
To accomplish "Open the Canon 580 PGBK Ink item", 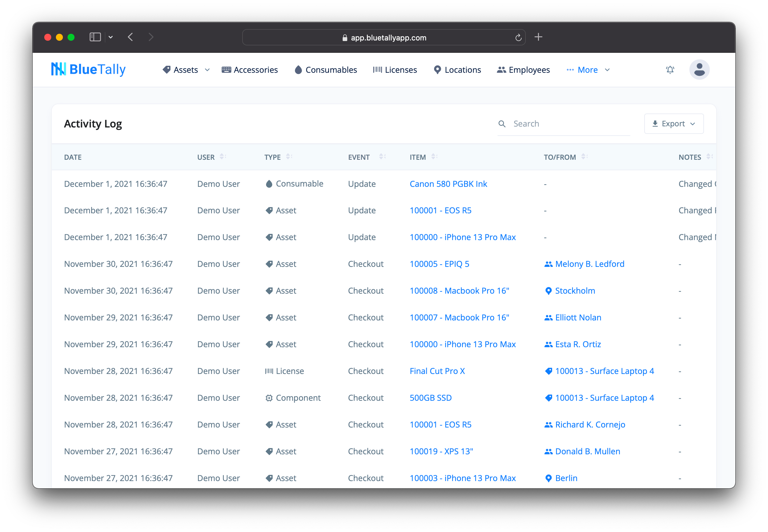I will (x=448, y=184).
